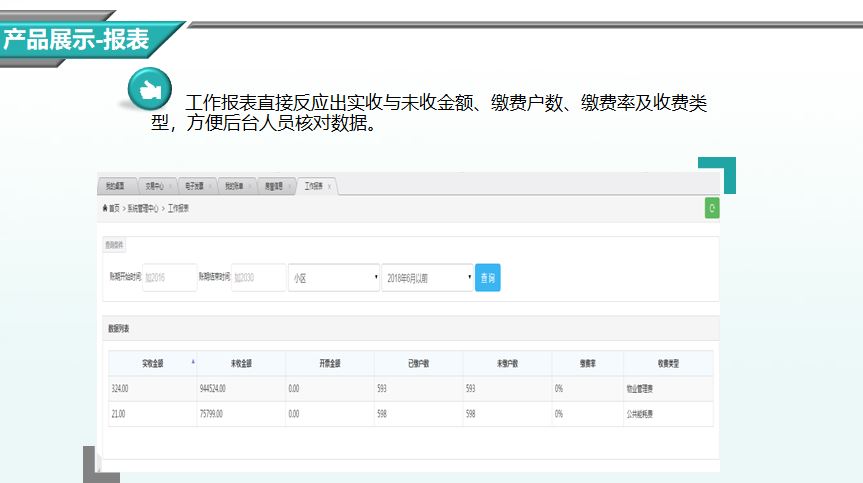
Task: Click the green refresh icon button
Action: (x=711, y=208)
